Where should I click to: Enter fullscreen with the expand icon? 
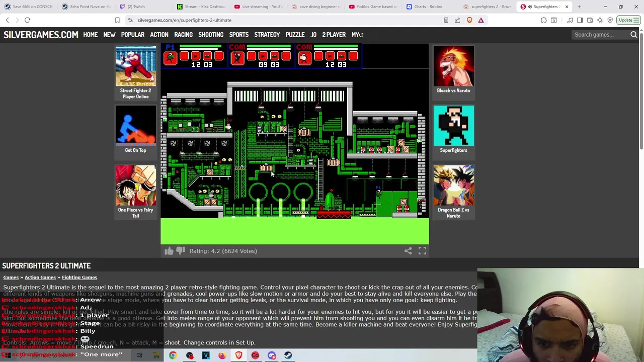point(422,251)
